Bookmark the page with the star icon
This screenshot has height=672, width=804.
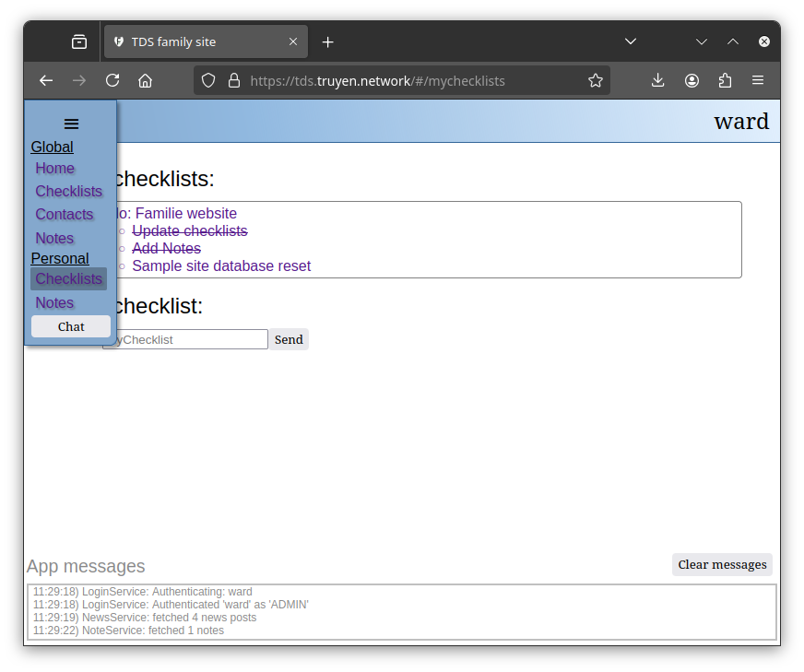[x=595, y=80]
